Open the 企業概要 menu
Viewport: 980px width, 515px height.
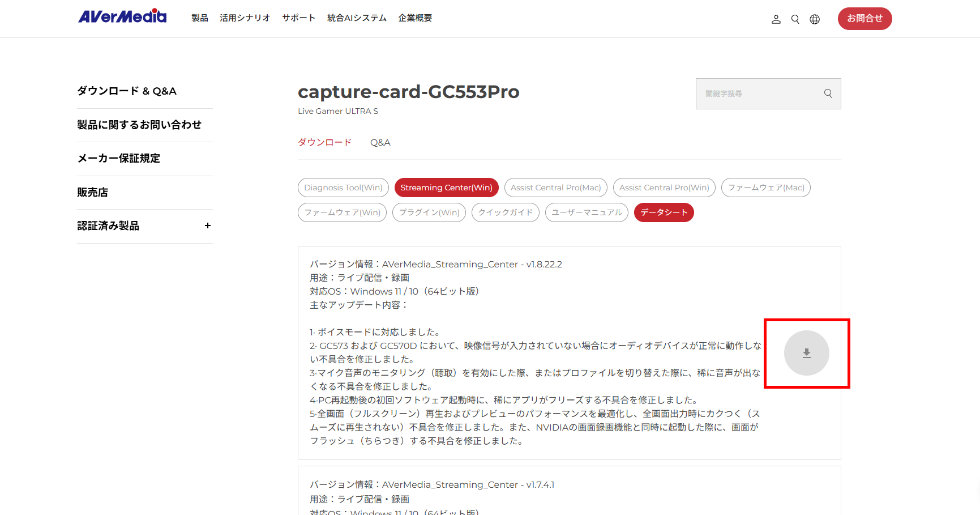pos(415,18)
